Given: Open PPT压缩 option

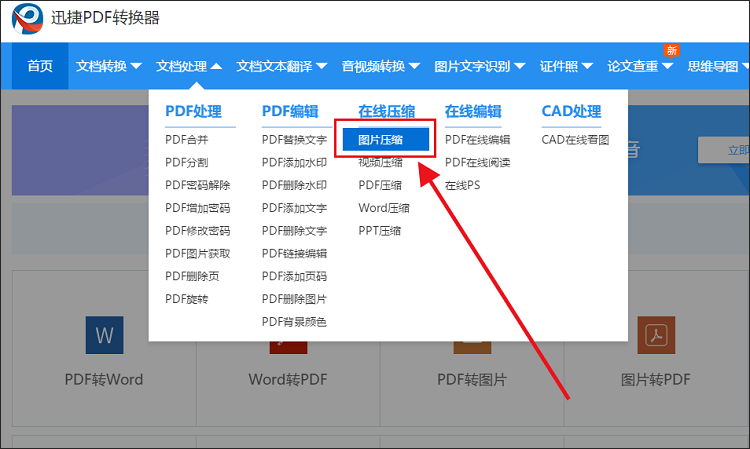Looking at the screenshot, I should [380, 231].
